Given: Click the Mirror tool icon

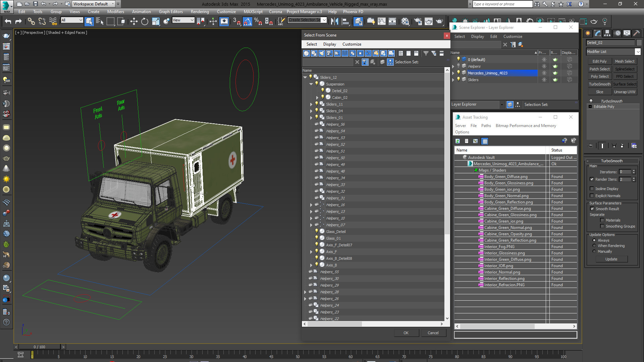Looking at the screenshot, I should pos(334,21).
